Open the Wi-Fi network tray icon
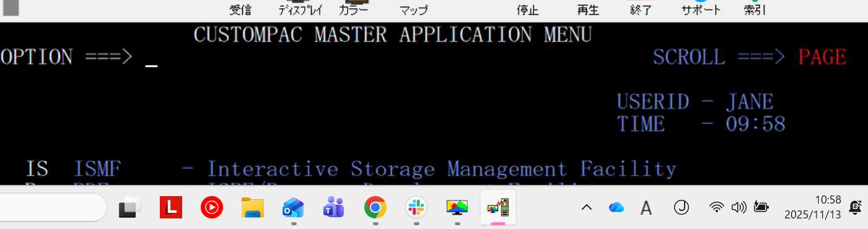The width and height of the screenshot is (868, 229). 717,207
